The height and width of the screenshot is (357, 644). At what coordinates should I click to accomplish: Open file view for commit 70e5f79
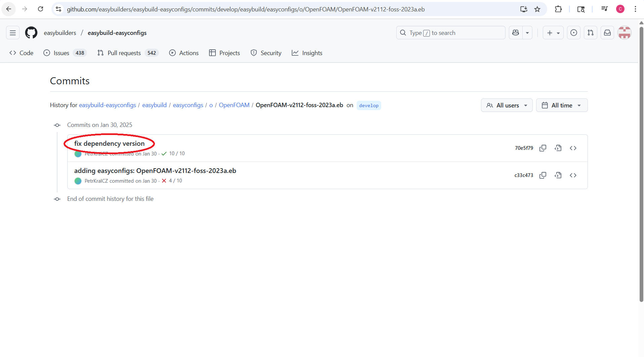[558, 148]
